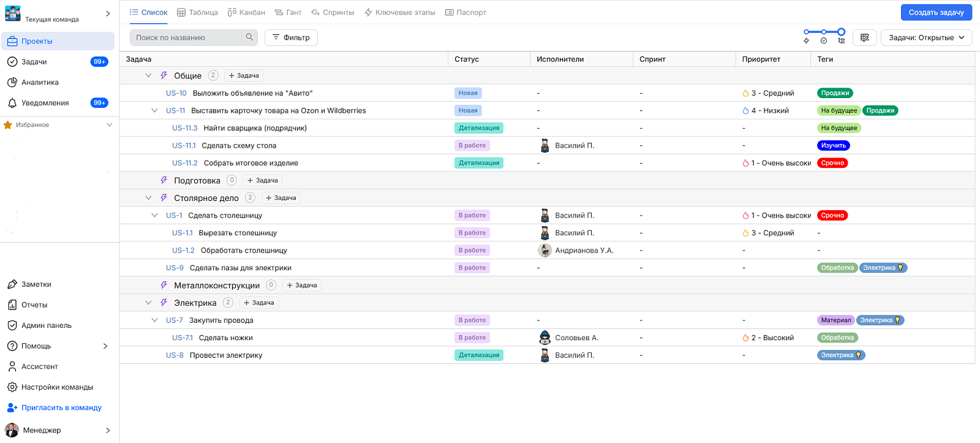This screenshot has width=980, height=443.
Task: Click the column settings edit-table icon
Action: click(864, 37)
